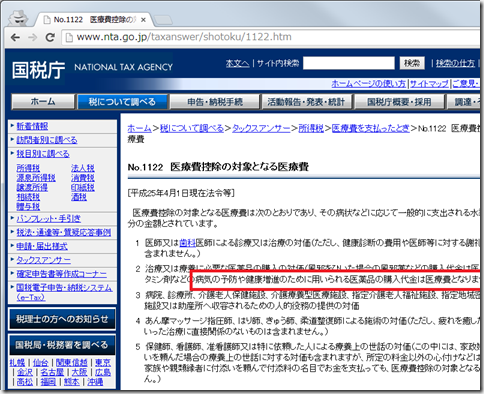The height and width of the screenshot is (394, 484).
Task: Click breadcrumb ホーム link
Action: pos(139,128)
